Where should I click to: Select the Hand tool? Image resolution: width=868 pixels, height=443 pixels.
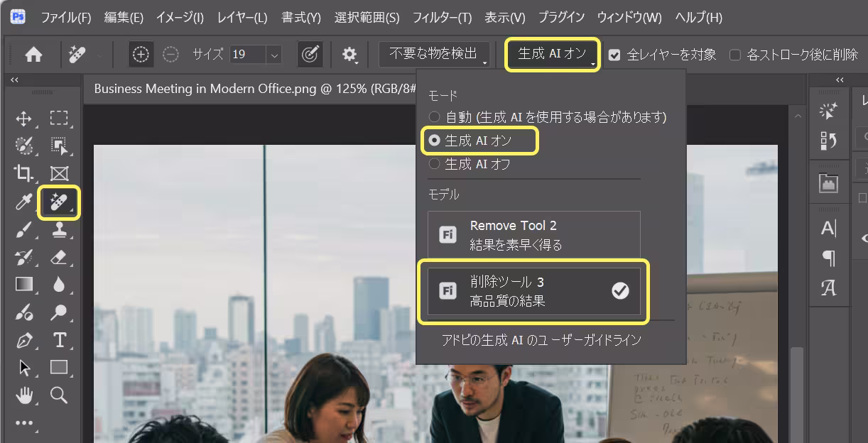pos(23,395)
